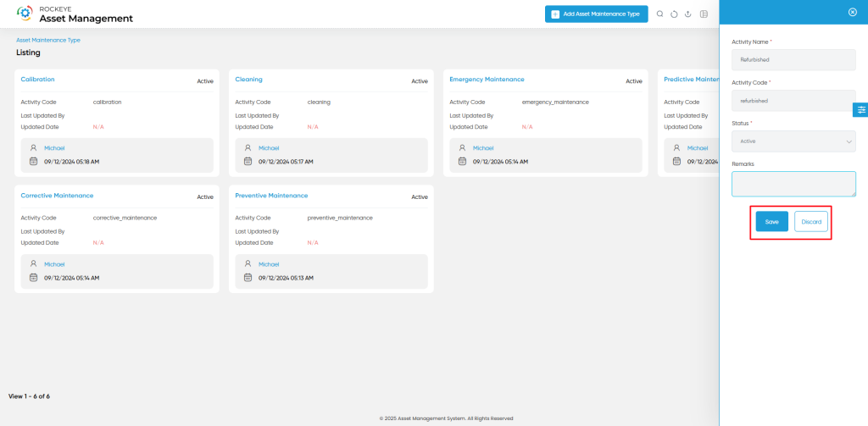Click calendar icon in Corrective Maintenance card

tap(33, 278)
